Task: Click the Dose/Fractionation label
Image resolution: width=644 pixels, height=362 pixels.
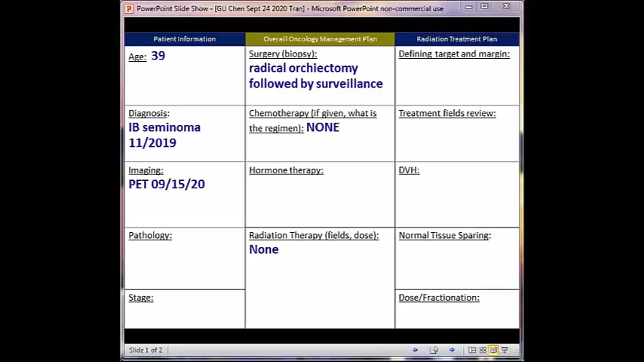Action: pos(439,297)
